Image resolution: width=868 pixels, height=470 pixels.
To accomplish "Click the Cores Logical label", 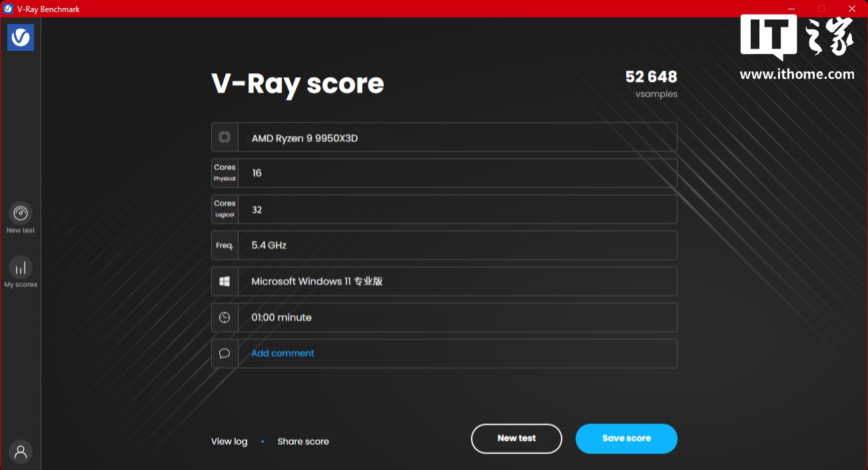I will point(224,209).
